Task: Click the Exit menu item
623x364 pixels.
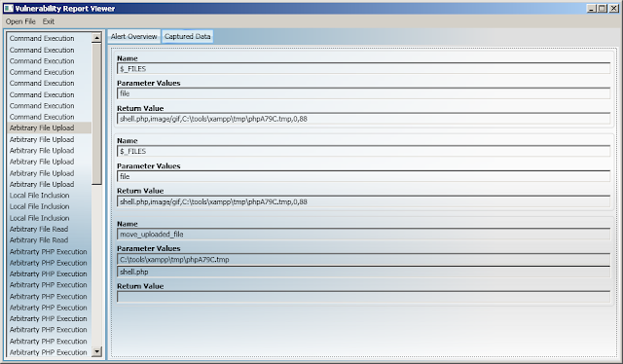Action: pyautogui.click(x=49, y=21)
